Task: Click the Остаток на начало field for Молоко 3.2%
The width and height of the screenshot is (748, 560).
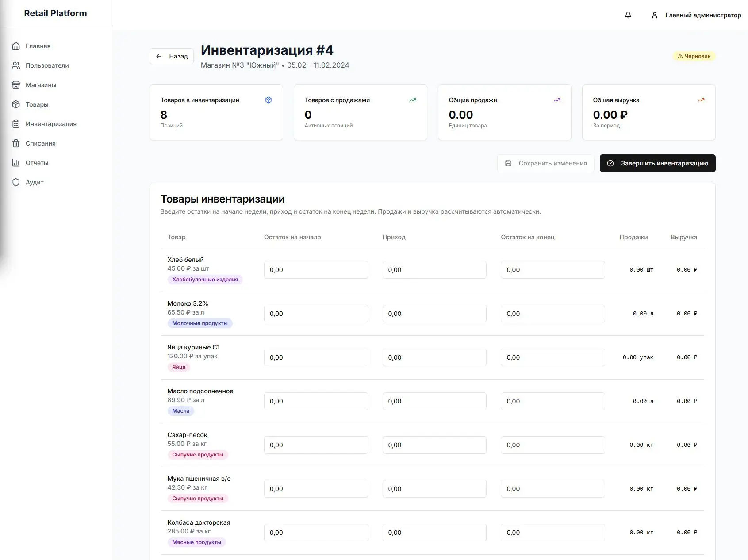Action: point(316,314)
